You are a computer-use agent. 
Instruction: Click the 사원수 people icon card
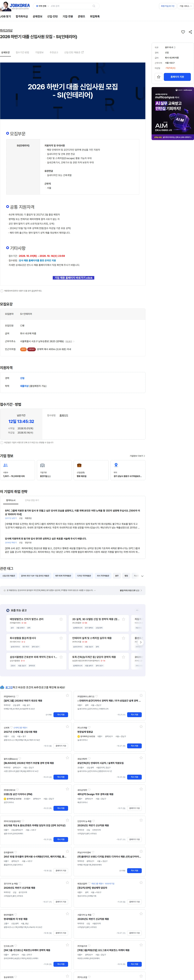click(18, 470)
